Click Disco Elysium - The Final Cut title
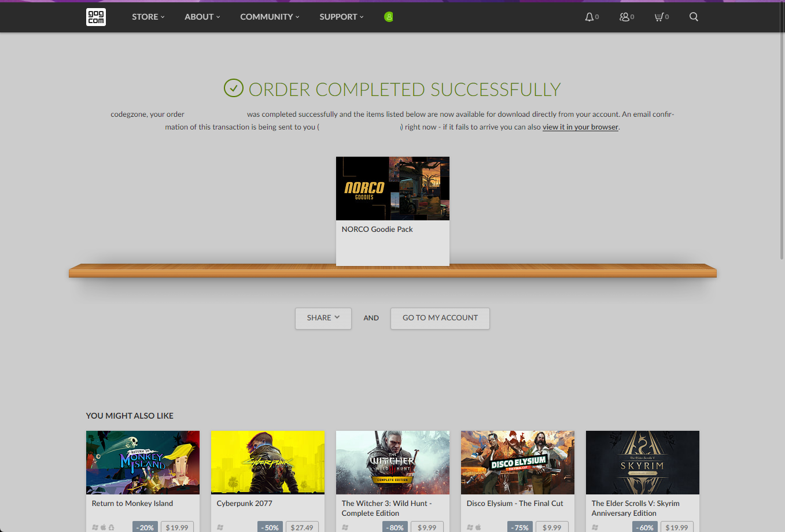Screen dimensions: 785x532 [515, 504]
